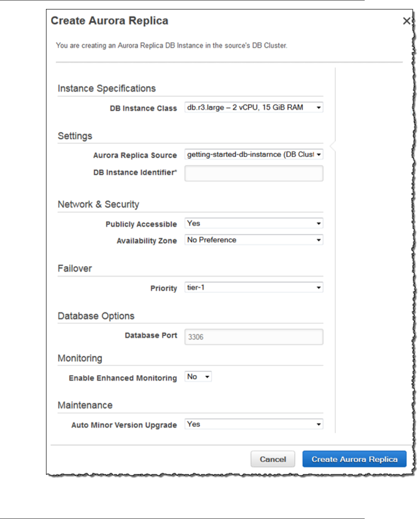Click the Enable Enhanced Monitoring label
This screenshot has height=519, width=420.
coord(123,378)
